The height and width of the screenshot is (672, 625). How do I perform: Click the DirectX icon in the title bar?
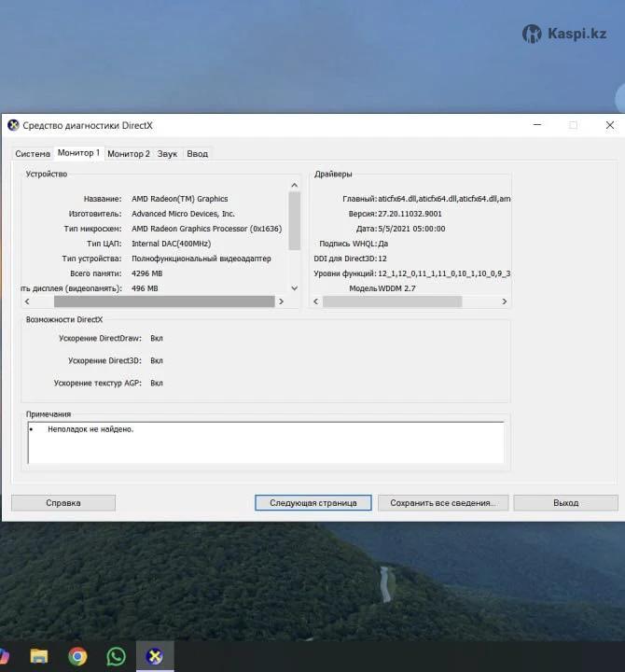tap(13, 125)
